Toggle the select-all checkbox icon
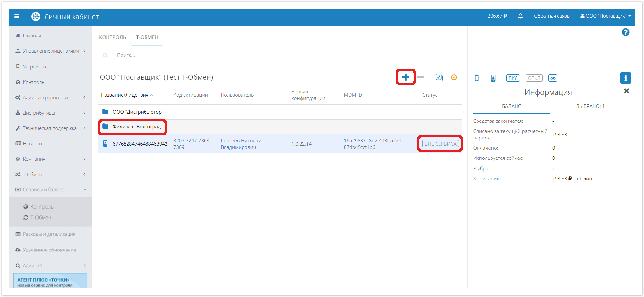 coord(439,77)
